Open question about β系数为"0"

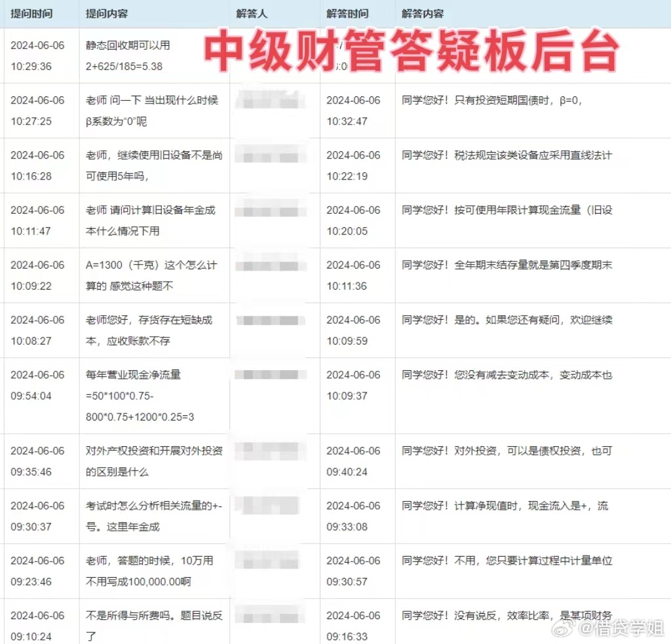pyautogui.click(x=152, y=111)
